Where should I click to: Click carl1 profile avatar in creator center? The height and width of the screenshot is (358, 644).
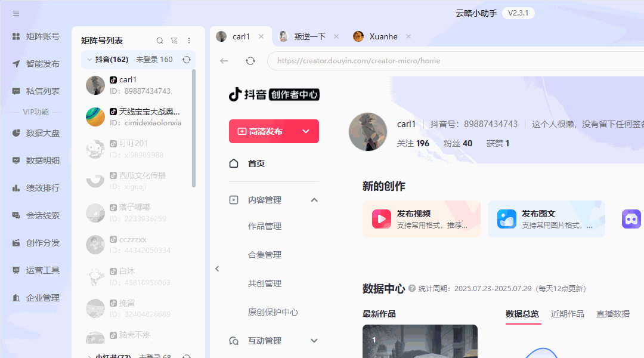[x=368, y=132]
